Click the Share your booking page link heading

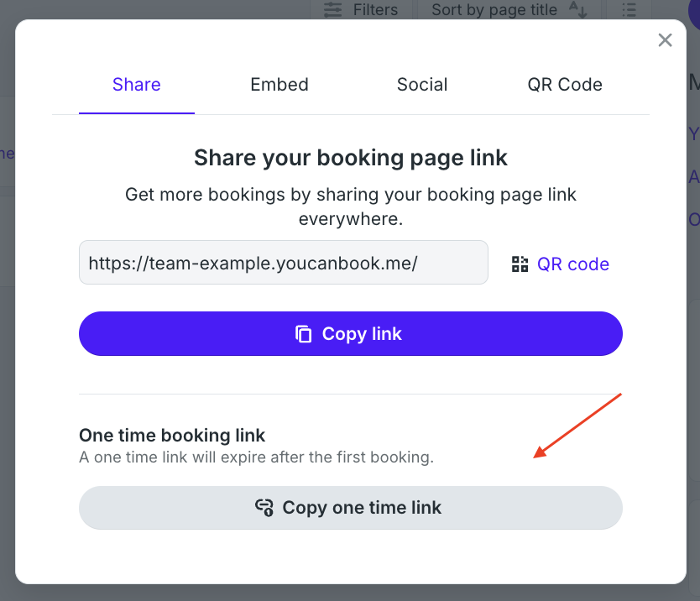(x=351, y=158)
